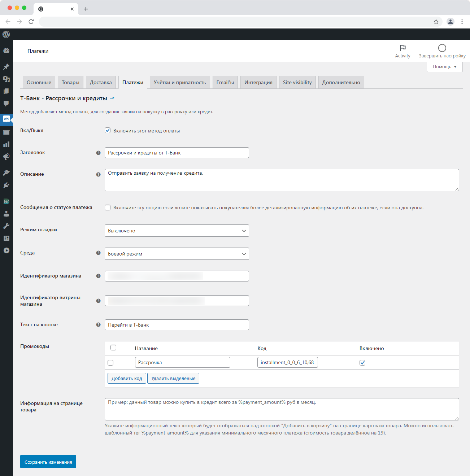The image size is (470, 476).
Task: Open Appearance paintbrush icon
Action: tap(6, 173)
